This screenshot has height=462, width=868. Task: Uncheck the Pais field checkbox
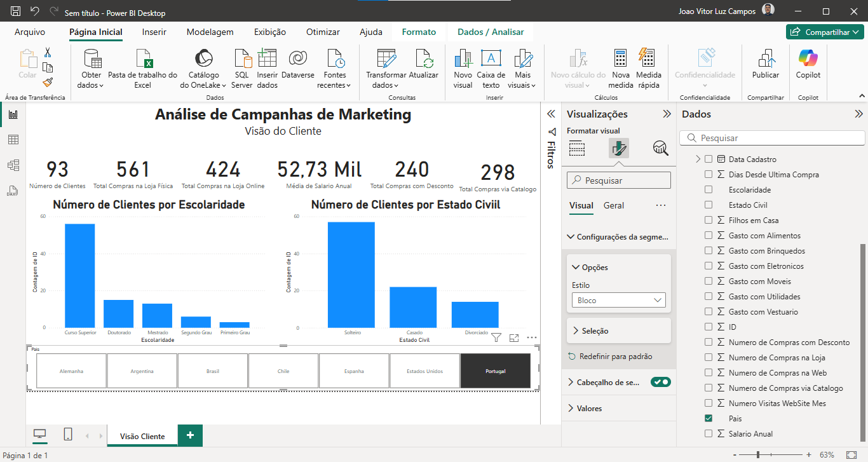click(x=709, y=419)
